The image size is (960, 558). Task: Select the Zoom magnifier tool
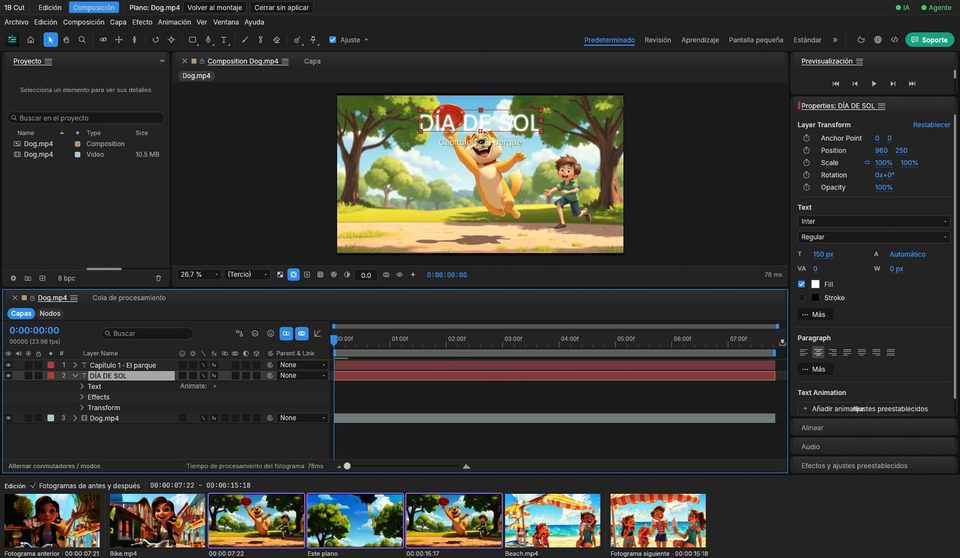tap(82, 40)
